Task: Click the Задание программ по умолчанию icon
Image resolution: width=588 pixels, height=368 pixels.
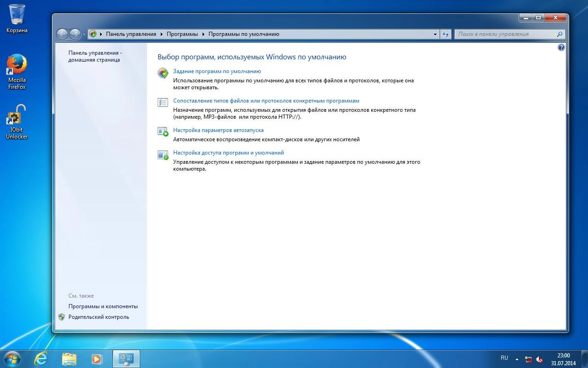Action: pos(163,73)
